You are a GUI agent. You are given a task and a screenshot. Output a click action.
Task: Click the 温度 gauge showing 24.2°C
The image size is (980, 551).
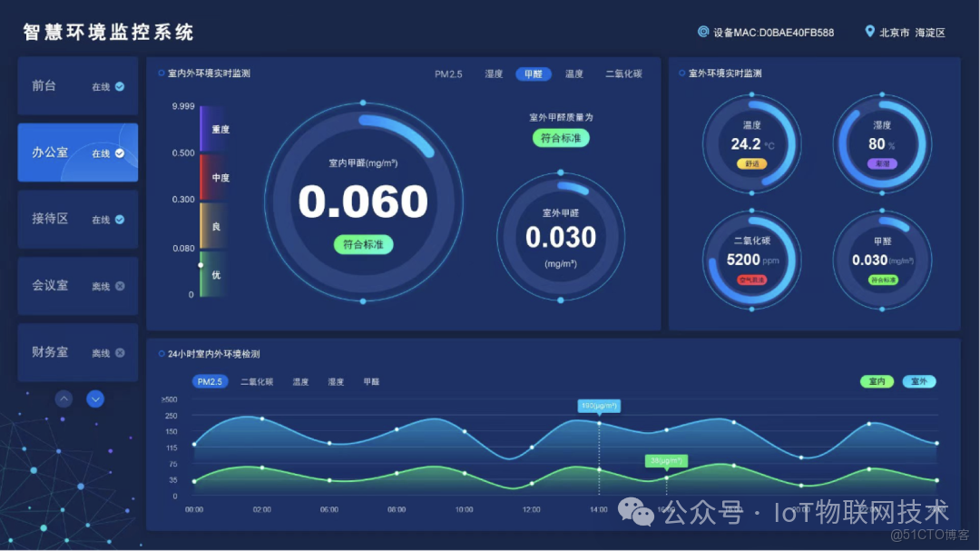(751, 143)
